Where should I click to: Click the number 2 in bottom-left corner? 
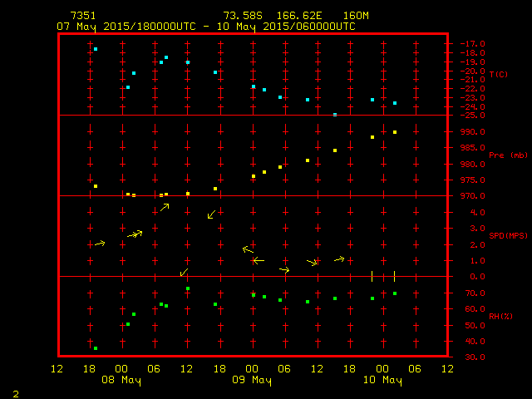(15, 392)
